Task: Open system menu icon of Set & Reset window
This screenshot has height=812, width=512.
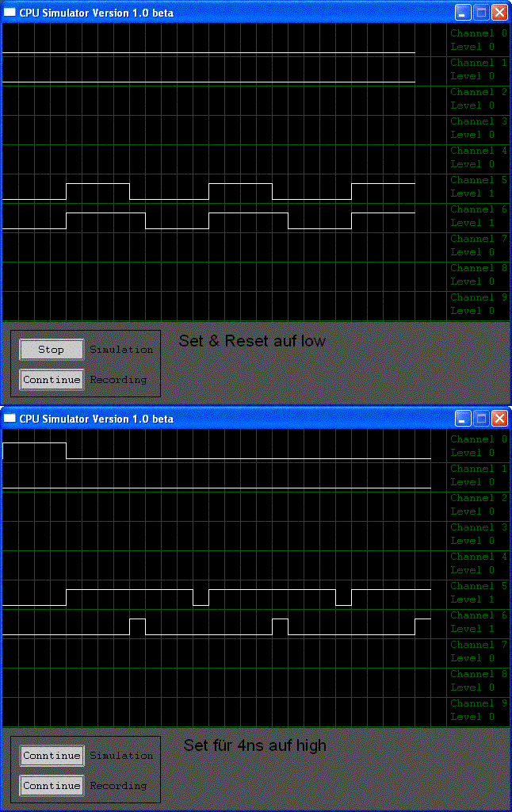Action: [x=10, y=13]
